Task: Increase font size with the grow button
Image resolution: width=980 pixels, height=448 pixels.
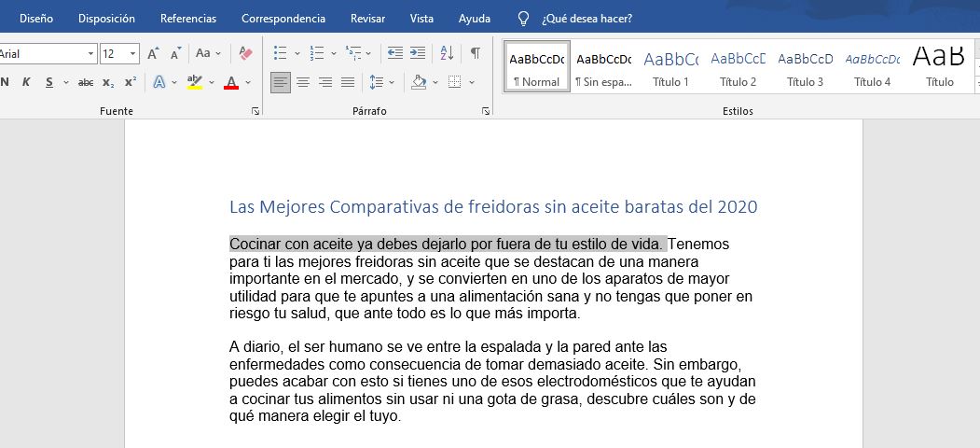Action: tap(153, 53)
